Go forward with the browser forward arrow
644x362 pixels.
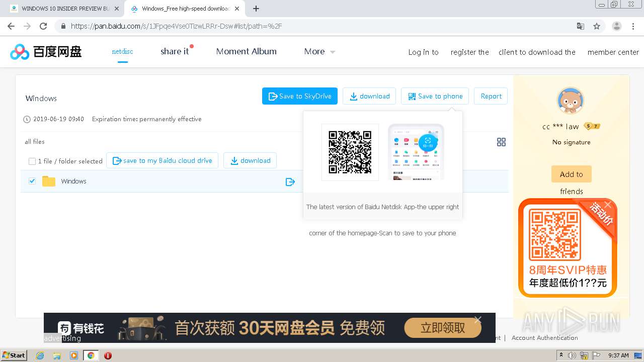[27, 26]
